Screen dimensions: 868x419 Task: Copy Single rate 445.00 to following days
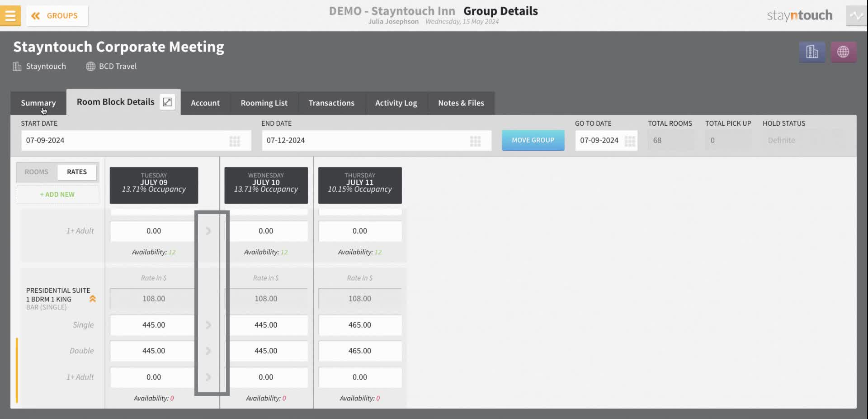tap(208, 325)
